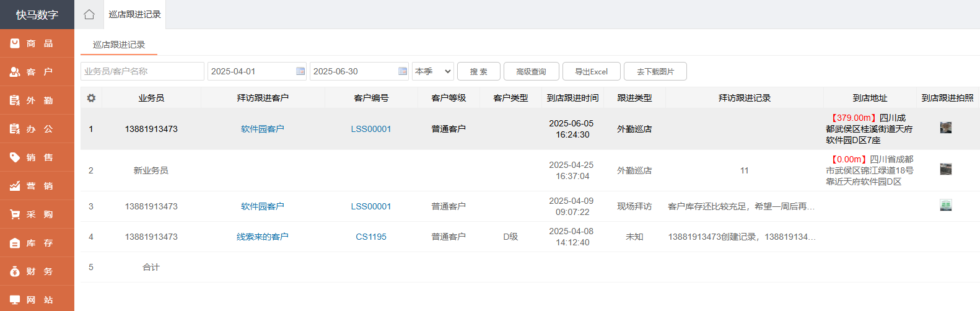View first row's store visit photo thumbnail

945,128
